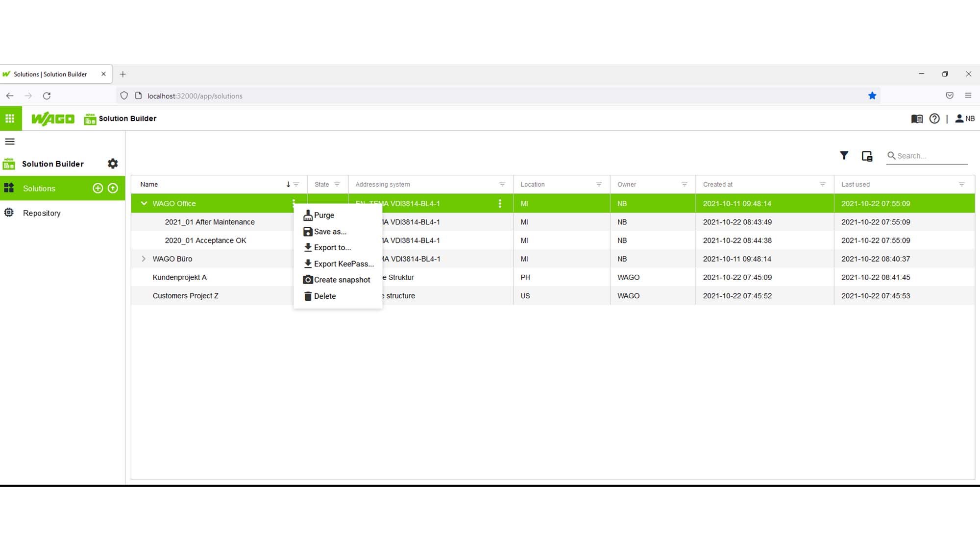Choose Purge from context menu

click(338, 215)
